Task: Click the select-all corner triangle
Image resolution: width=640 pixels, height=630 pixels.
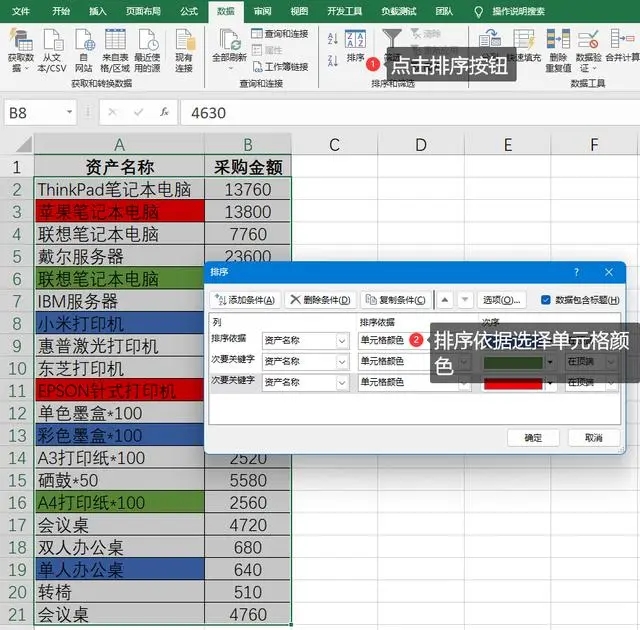Action: [x=24, y=144]
